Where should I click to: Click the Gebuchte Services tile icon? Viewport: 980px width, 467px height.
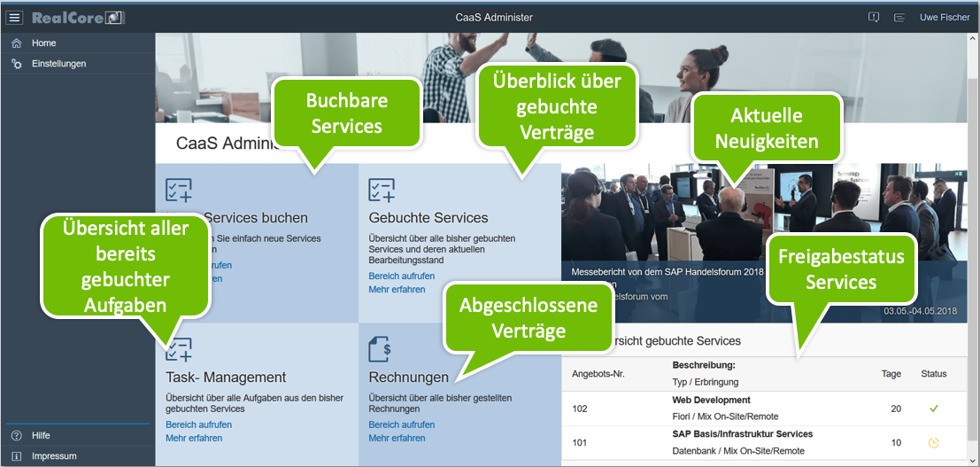coord(382,190)
